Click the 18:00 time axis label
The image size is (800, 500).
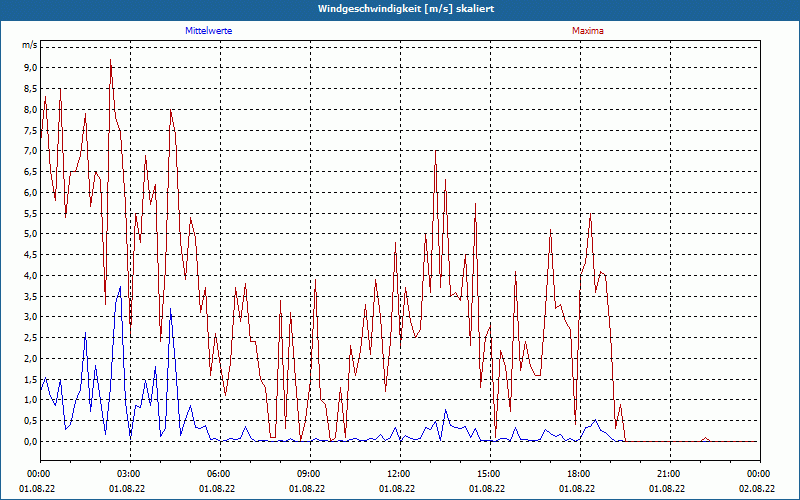click(x=581, y=474)
